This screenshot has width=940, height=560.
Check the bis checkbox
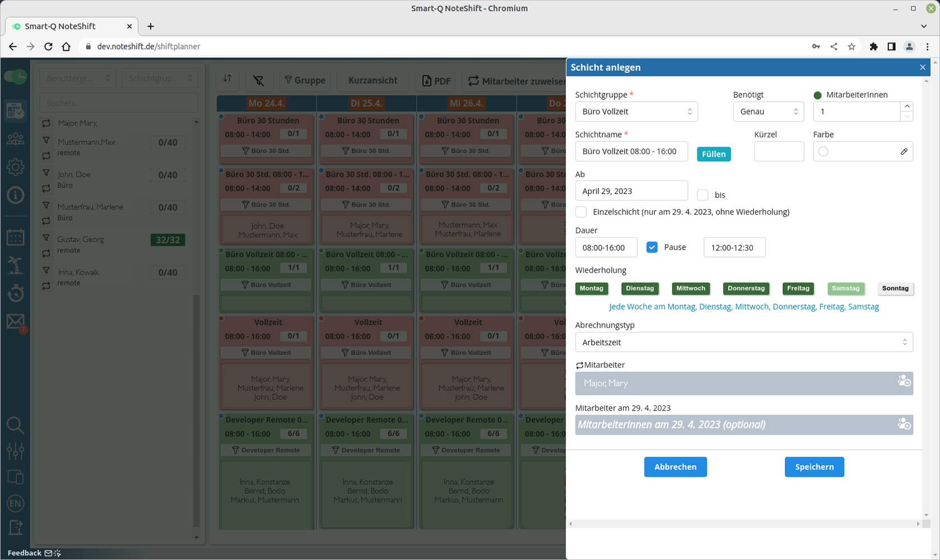click(x=702, y=195)
